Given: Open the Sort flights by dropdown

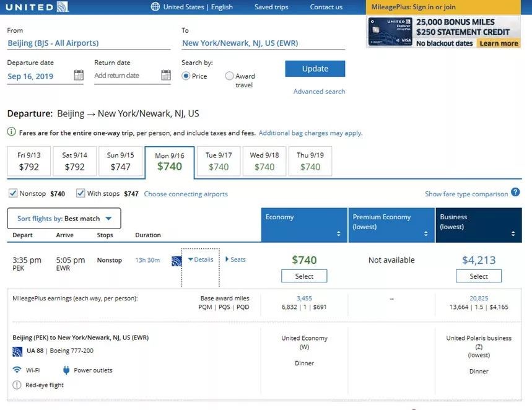Looking at the screenshot, I should [x=64, y=219].
